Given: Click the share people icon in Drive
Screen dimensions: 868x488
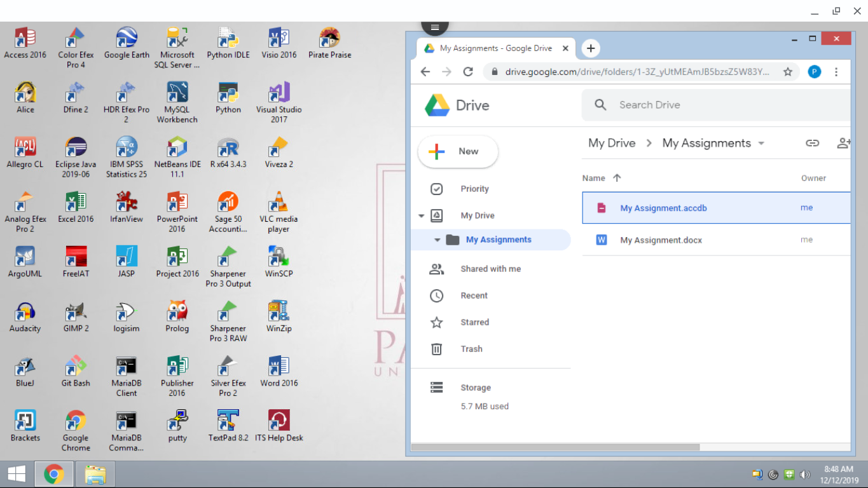Looking at the screenshot, I should pos(843,143).
